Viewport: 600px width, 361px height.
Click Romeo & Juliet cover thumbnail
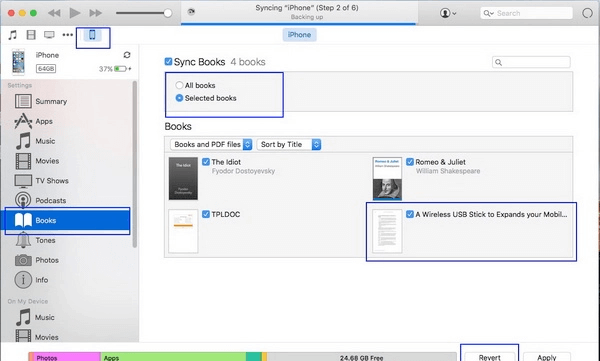[387, 178]
